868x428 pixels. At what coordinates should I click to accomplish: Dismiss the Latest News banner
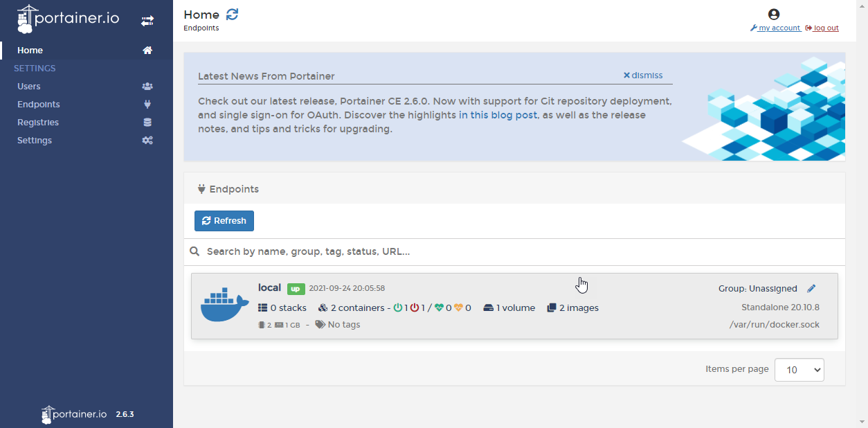(643, 75)
